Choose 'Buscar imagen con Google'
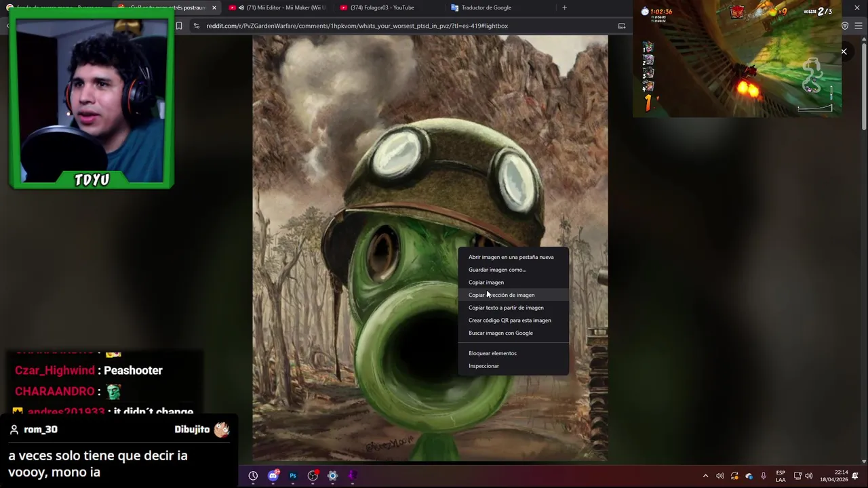This screenshot has height=488, width=868. tap(513, 333)
